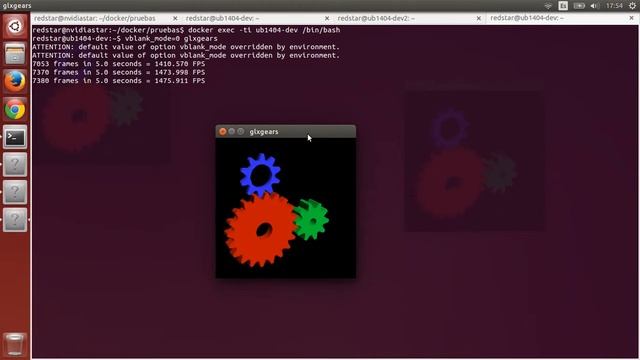Focus the Terminal launcher icon

point(15,137)
